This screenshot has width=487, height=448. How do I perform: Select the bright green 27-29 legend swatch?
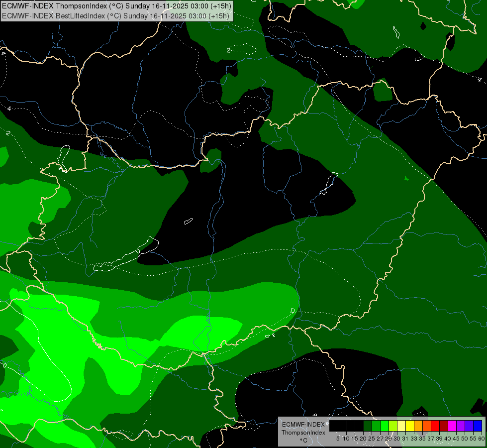coord(385,426)
